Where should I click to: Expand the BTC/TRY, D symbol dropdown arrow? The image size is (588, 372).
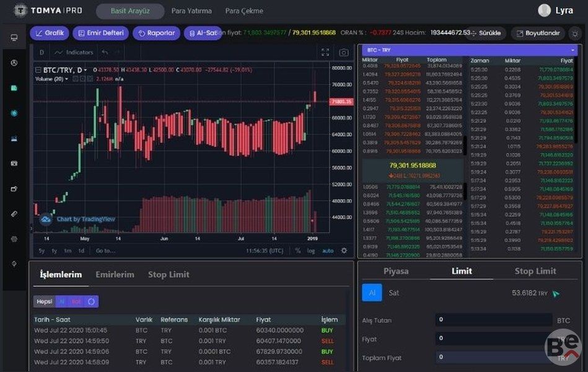[x=86, y=70]
